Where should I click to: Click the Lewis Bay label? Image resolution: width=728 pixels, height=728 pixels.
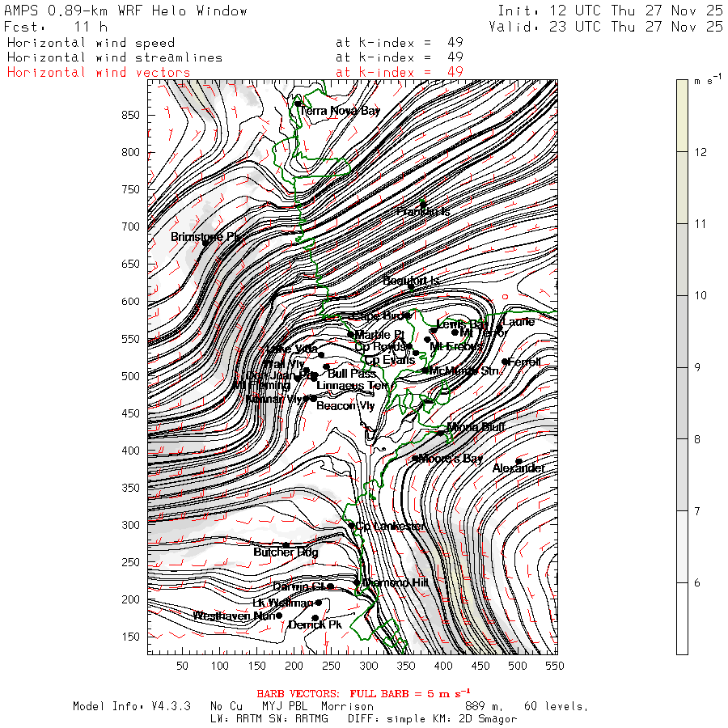(462, 324)
